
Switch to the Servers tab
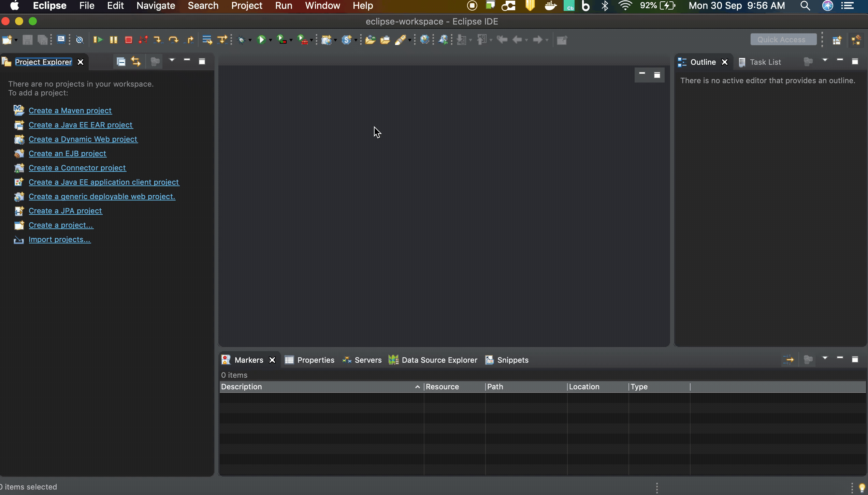tap(368, 360)
